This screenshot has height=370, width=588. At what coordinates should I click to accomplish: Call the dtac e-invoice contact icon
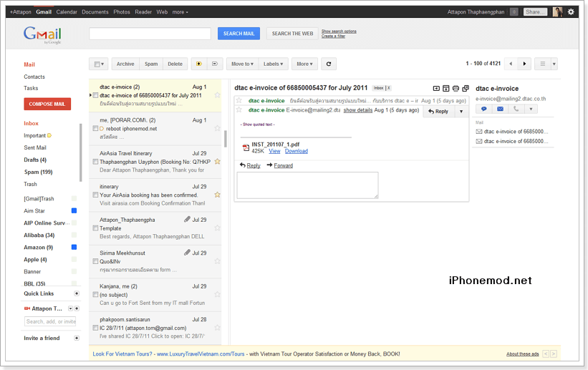(516, 109)
